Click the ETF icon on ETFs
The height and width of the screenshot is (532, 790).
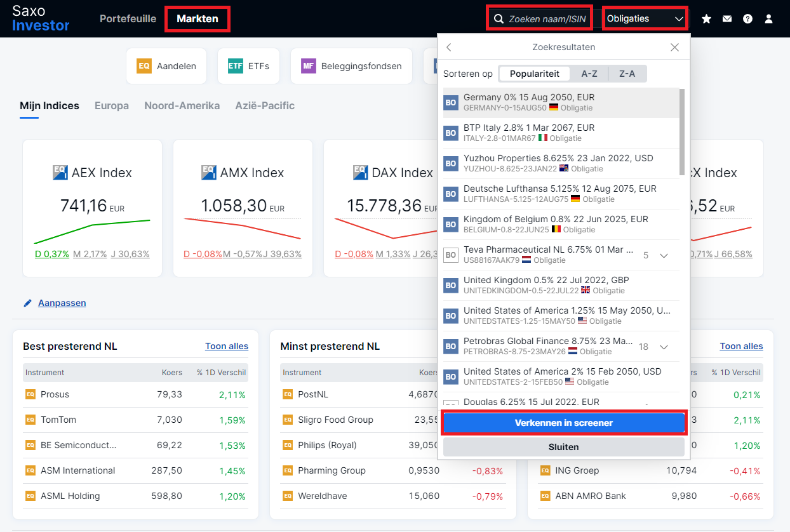pyautogui.click(x=236, y=66)
